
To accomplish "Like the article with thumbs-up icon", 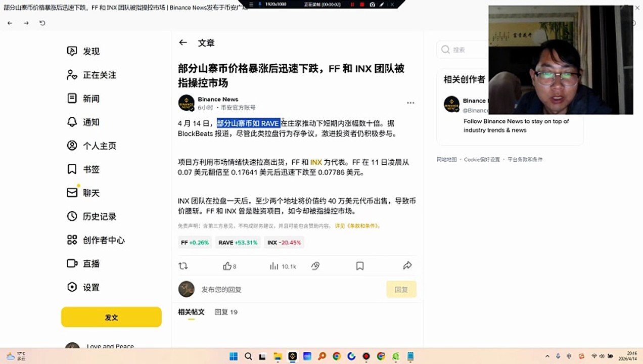I will tap(227, 266).
